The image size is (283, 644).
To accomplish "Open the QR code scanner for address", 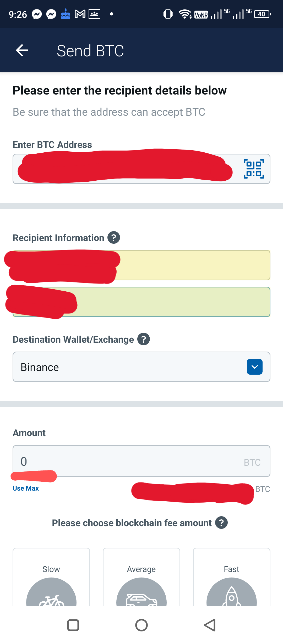I will (254, 169).
